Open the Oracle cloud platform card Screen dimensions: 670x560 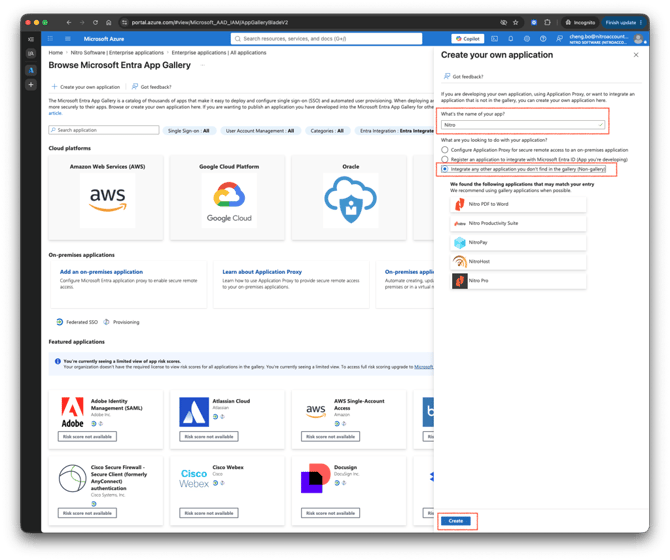349,197
